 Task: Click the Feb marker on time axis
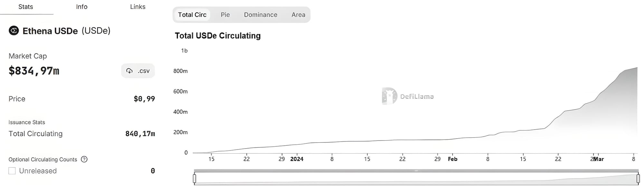pyautogui.click(x=452, y=159)
